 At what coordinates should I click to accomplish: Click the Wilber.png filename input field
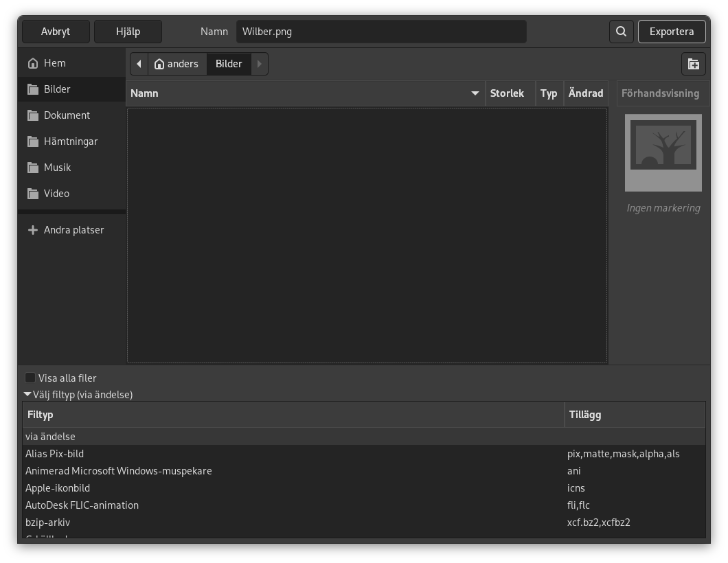tap(380, 31)
